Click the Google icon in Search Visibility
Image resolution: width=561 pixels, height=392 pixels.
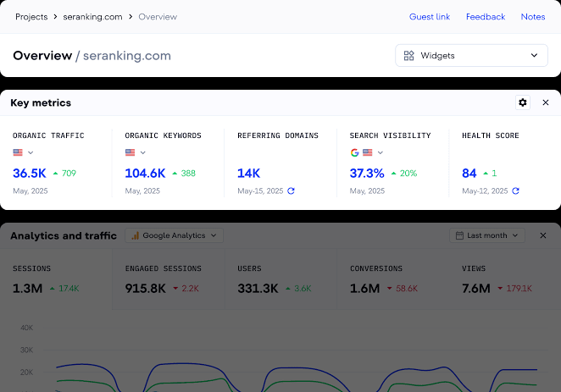pos(354,152)
